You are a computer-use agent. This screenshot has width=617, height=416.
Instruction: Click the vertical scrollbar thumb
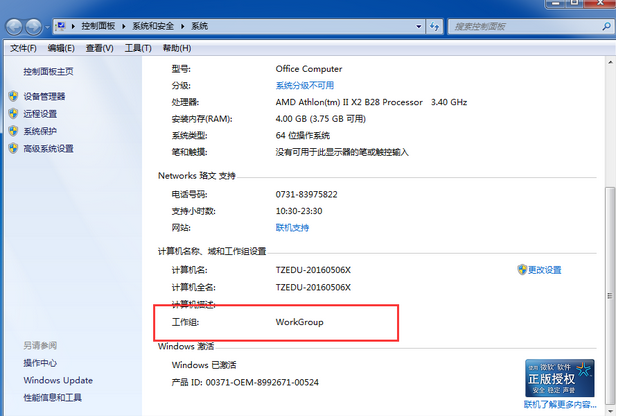click(x=610, y=295)
